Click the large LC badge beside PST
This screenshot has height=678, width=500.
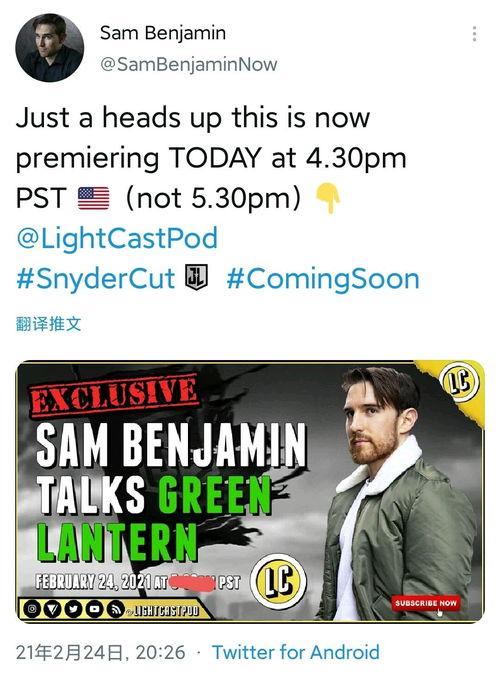pos(279,581)
